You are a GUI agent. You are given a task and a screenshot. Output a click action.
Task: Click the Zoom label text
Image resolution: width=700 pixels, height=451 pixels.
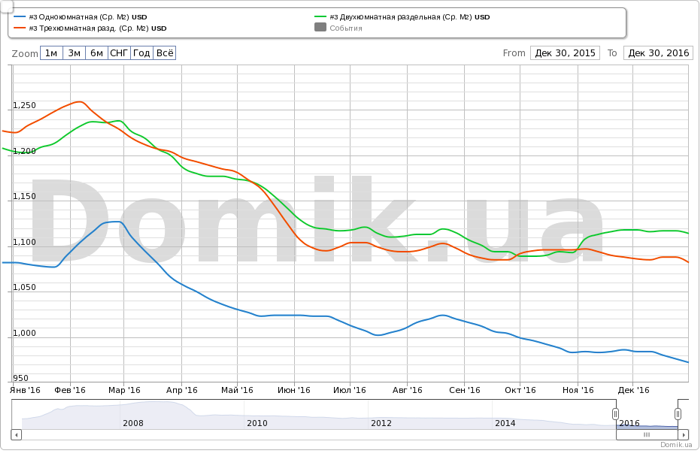point(25,54)
